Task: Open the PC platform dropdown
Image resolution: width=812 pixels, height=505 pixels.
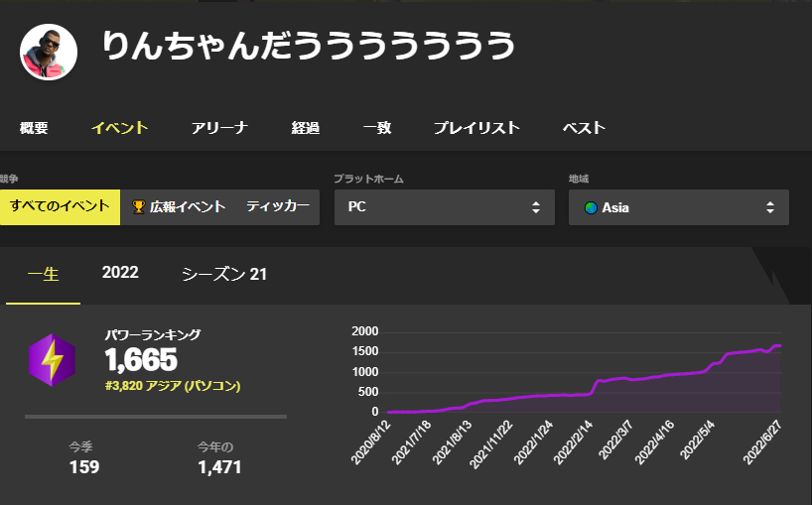Action: (x=445, y=207)
